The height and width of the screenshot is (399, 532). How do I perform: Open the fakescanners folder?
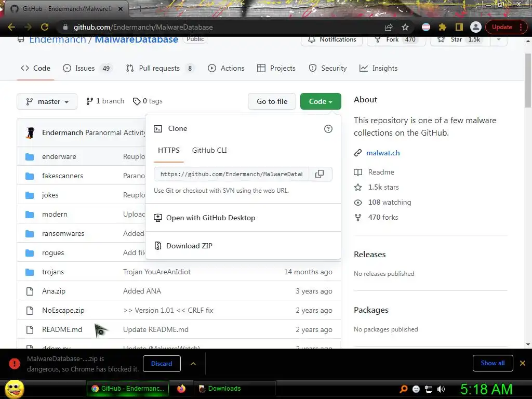coord(62,176)
